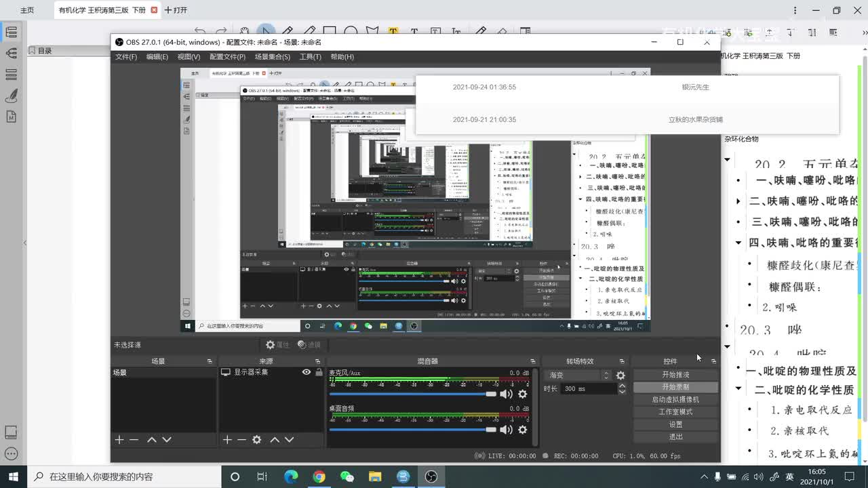Add a new scene with plus icon

[119, 440]
